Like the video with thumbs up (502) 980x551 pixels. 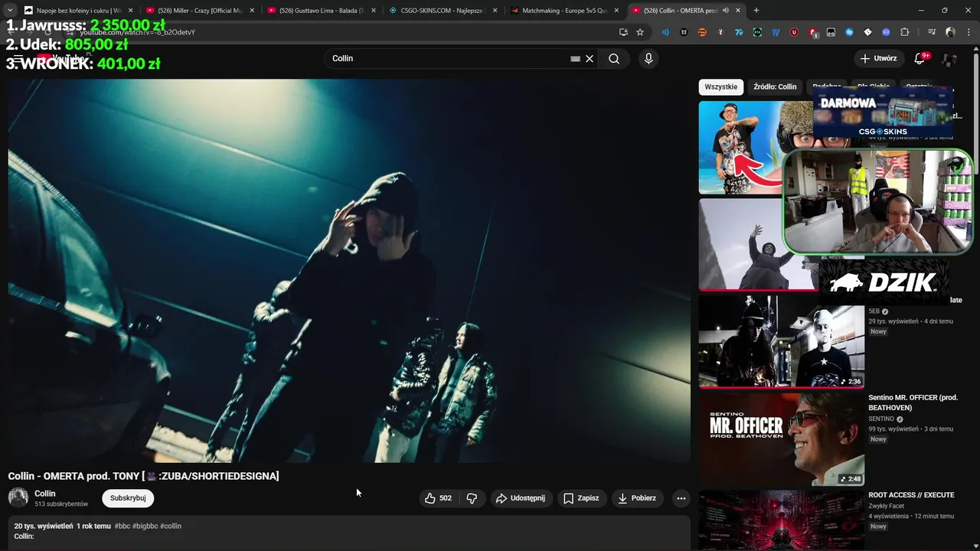coord(438,498)
